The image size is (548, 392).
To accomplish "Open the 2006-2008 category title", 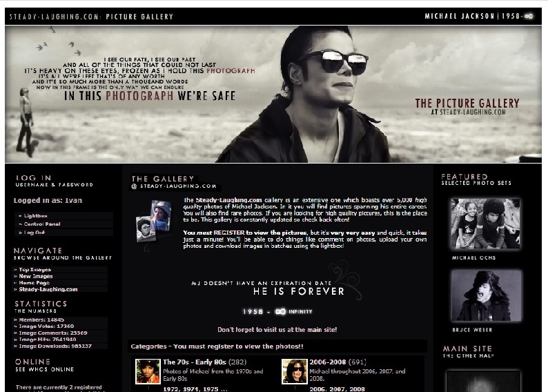I will (327, 362).
